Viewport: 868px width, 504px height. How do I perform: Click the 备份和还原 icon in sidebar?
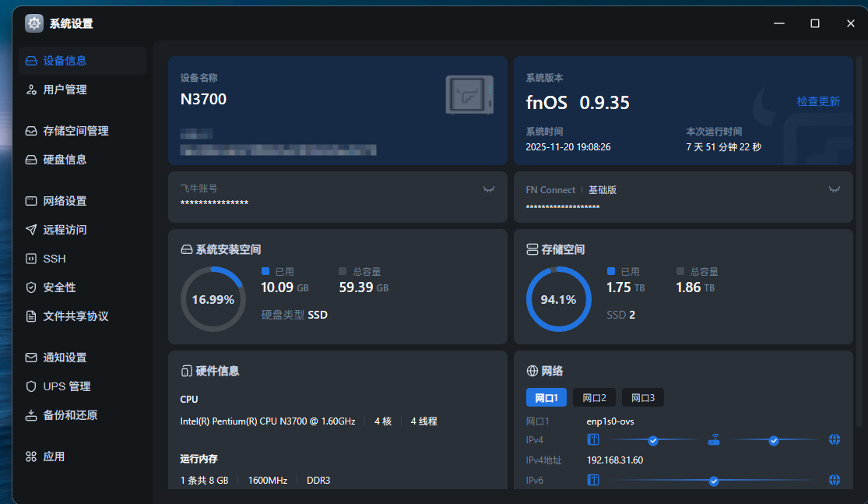tap(31, 415)
